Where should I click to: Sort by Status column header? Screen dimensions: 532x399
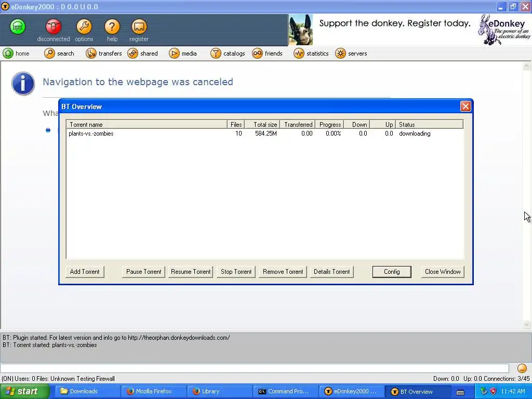429,125
